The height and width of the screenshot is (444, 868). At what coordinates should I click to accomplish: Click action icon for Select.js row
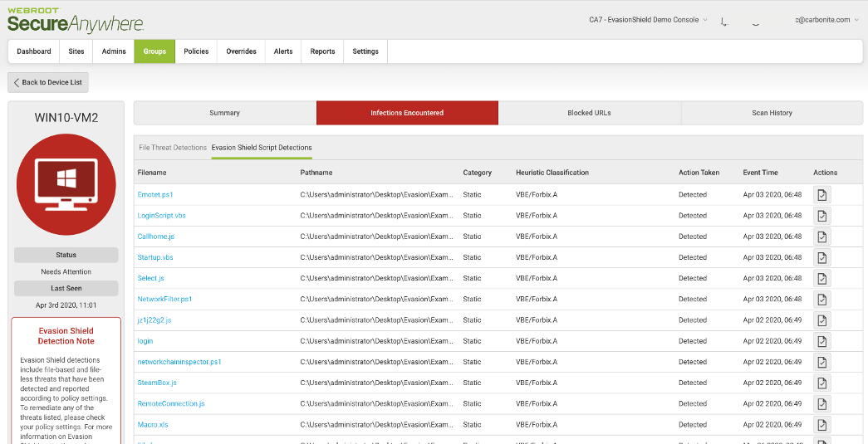822,278
